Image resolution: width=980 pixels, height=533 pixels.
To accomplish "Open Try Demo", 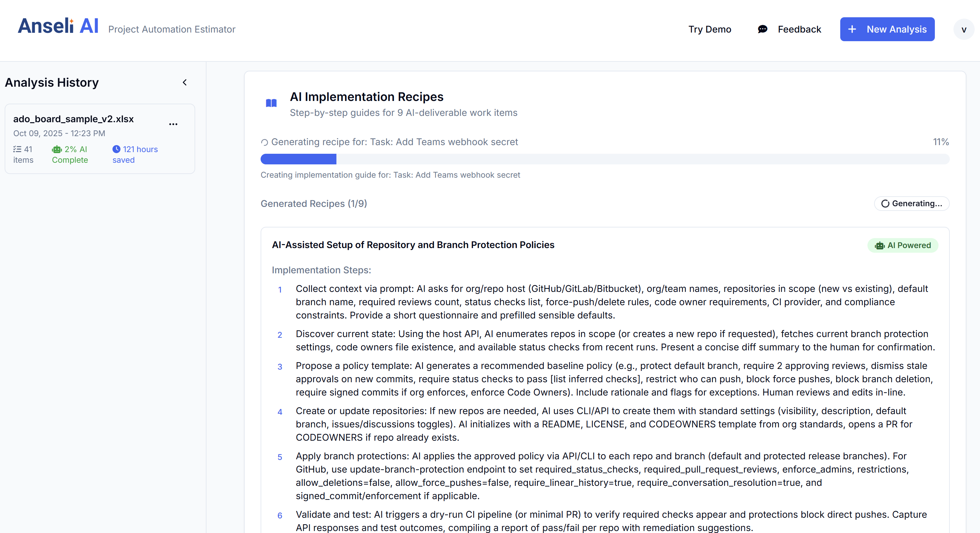I will tap(709, 29).
